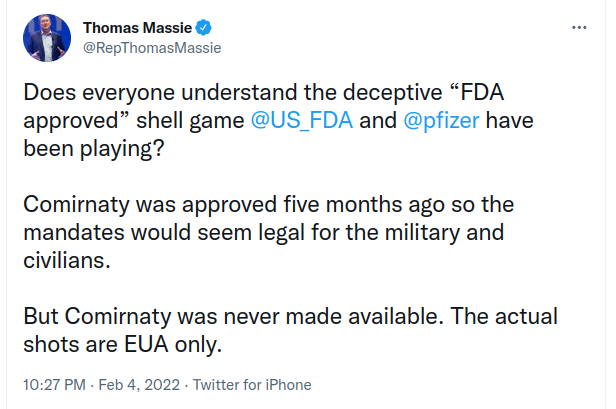Image resolution: width=616 pixels, height=409 pixels.
Task: Click the paragraph ending with EUA only
Action: point(290,330)
